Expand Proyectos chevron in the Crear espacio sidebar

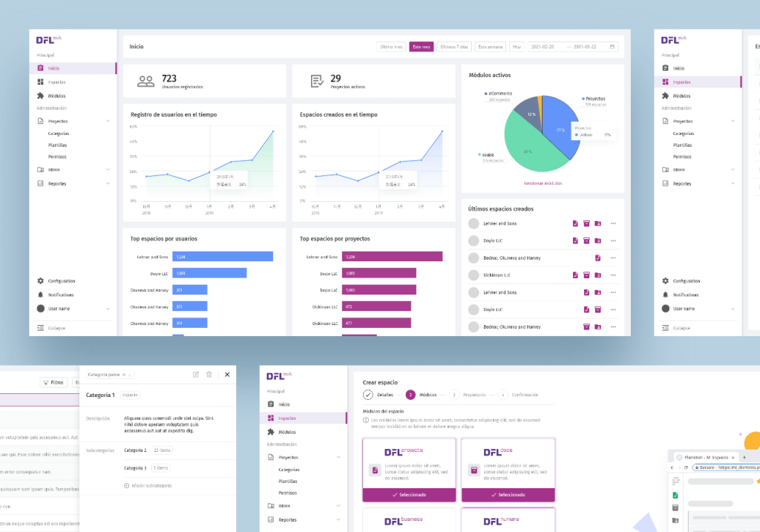338,458
